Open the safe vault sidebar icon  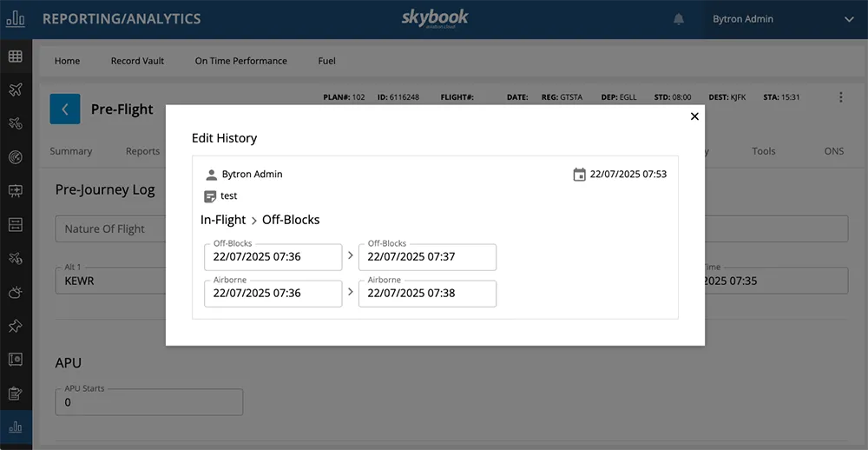tap(16, 360)
